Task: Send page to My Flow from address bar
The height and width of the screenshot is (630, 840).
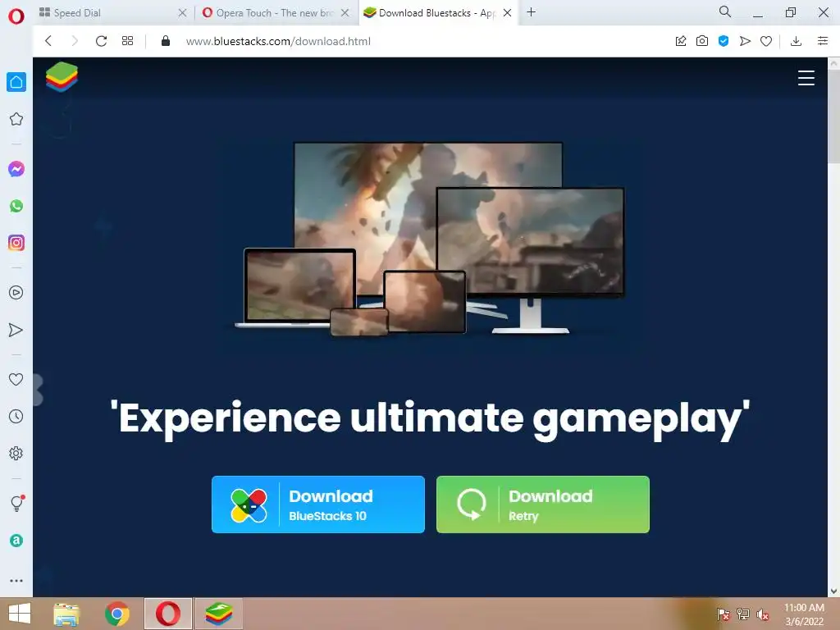Action: (x=745, y=41)
